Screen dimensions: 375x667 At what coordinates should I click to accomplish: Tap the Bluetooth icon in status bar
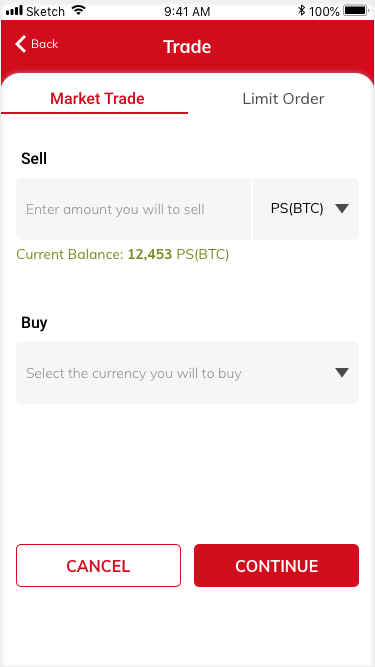301,11
